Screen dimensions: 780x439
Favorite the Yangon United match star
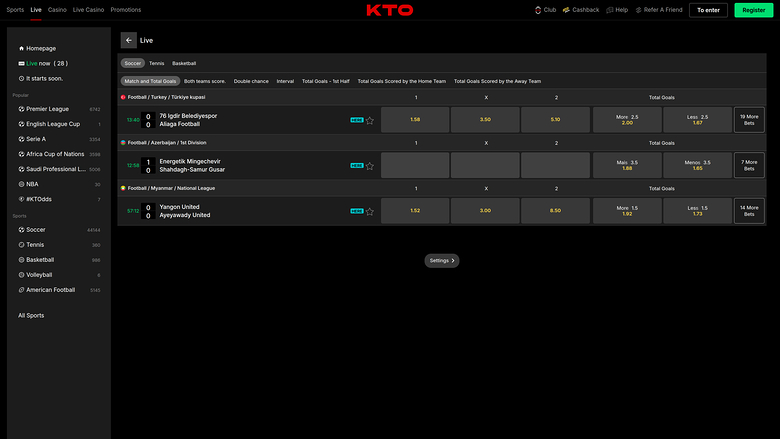369,211
